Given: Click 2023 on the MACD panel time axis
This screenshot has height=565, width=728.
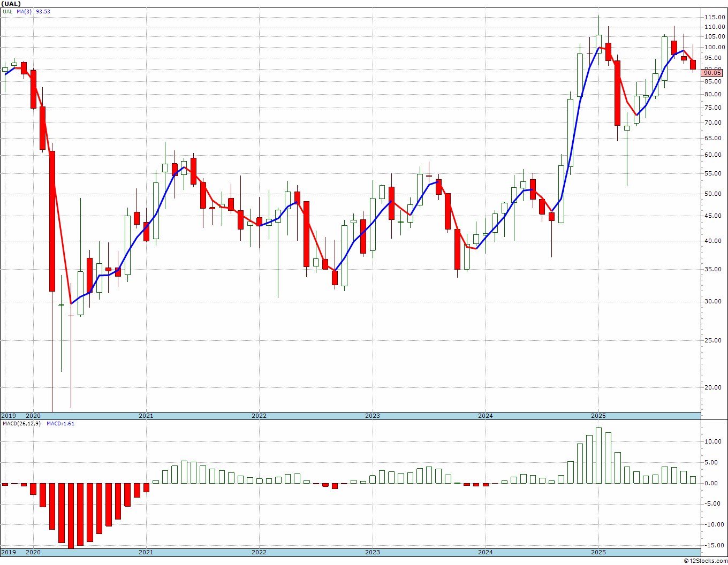Looking at the screenshot, I should click(x=373, y=552).
